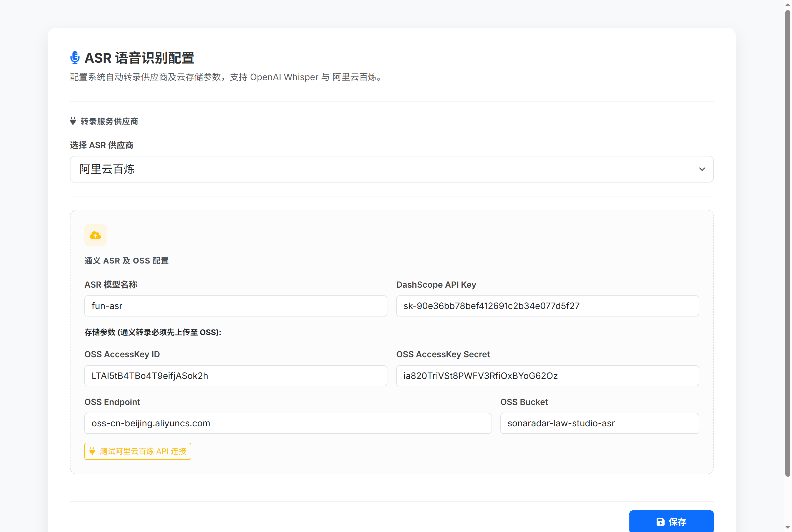Click the yellow cloud upload icon in the config card

[95, 235]
